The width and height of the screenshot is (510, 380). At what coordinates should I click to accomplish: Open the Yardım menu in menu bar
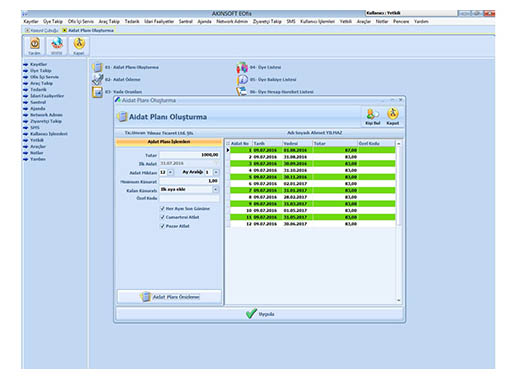(x=421, y=22)
